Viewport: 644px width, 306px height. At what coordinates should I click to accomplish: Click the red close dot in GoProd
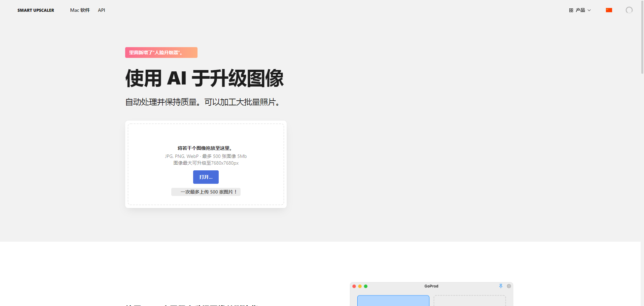[354, 286]
